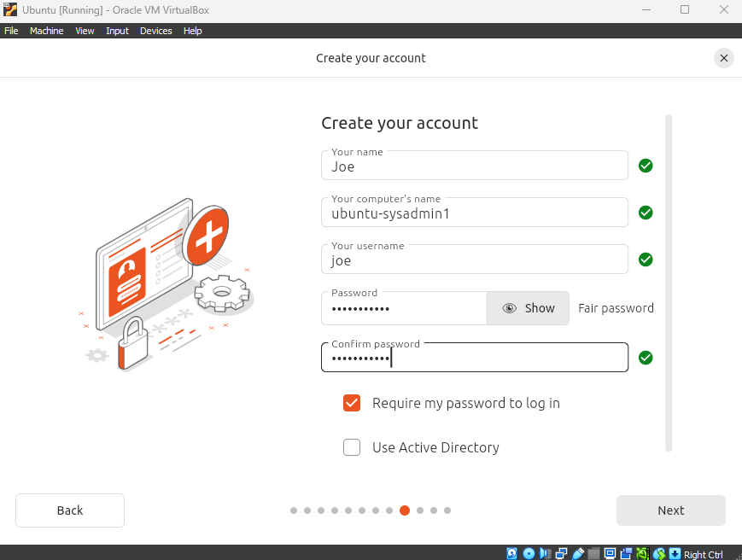This screenshot has height=560, width=742.
Task: Click the network adapter status icon
Action: tap(561, 554)
